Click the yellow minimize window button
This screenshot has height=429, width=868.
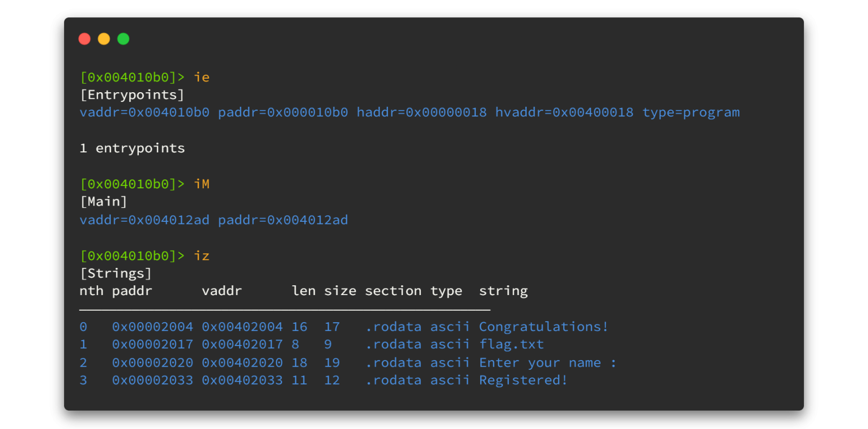coord(104,39)
